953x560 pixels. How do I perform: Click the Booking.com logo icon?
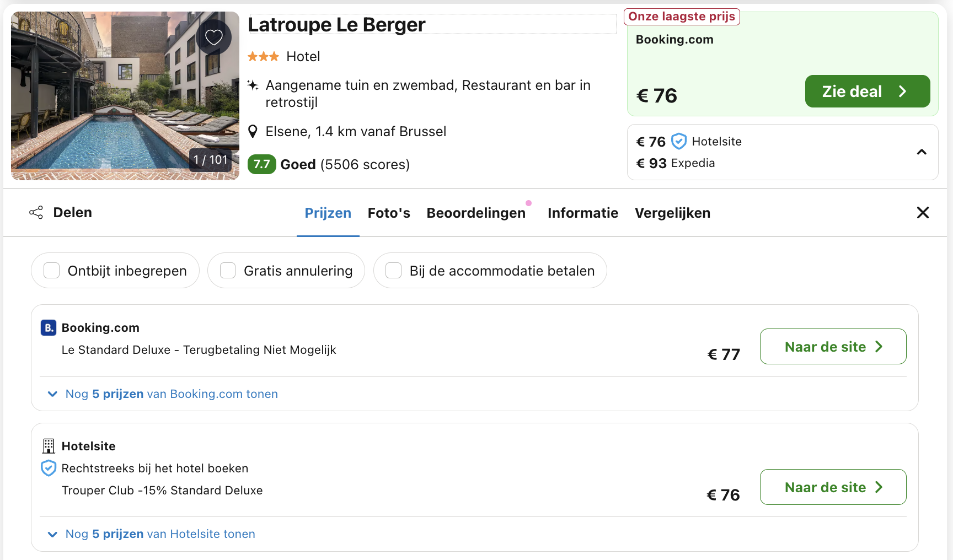click(x=49, y=327)
